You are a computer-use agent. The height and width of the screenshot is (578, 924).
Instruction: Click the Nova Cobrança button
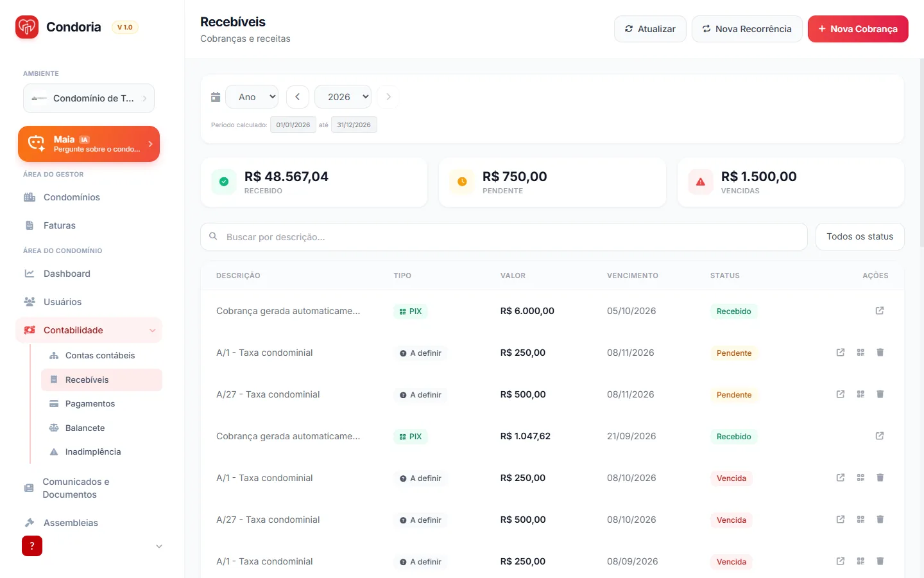(858, 29)
